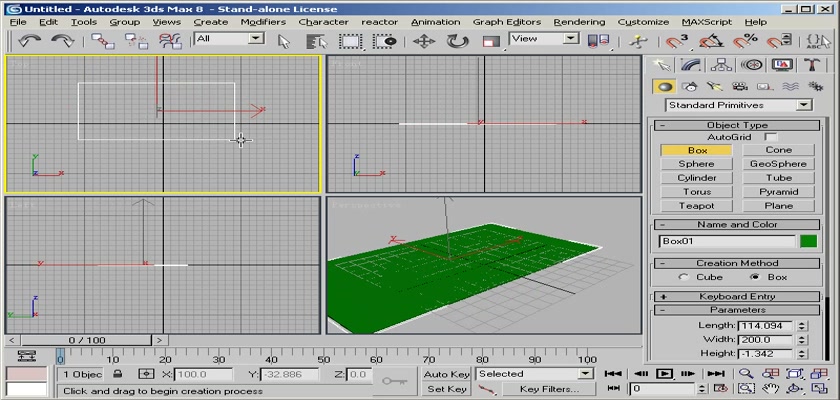
Task: Click the Box01 object name field
Action: coord(727,241)
